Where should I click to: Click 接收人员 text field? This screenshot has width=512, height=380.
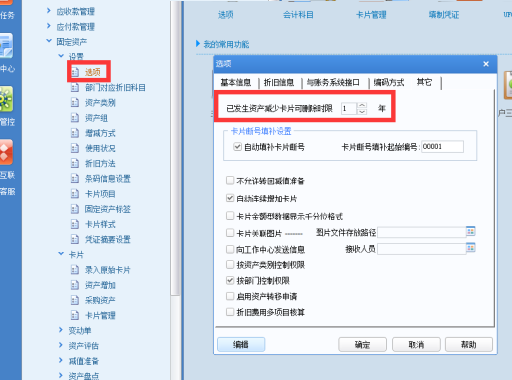[422, 248]
